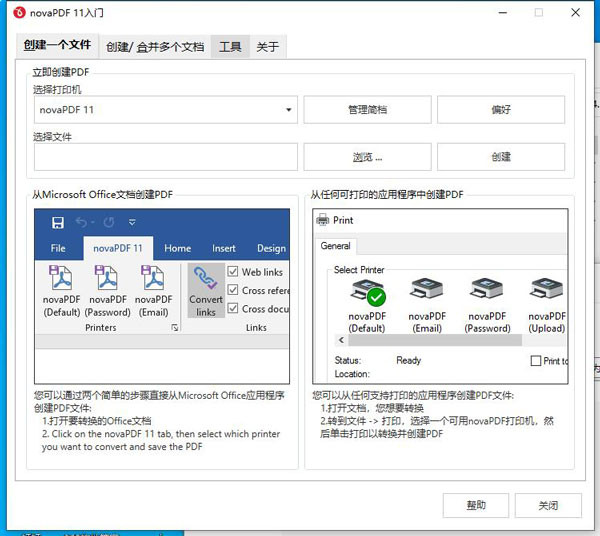Toggle the Cross references checkbox

tap(233, 291)
